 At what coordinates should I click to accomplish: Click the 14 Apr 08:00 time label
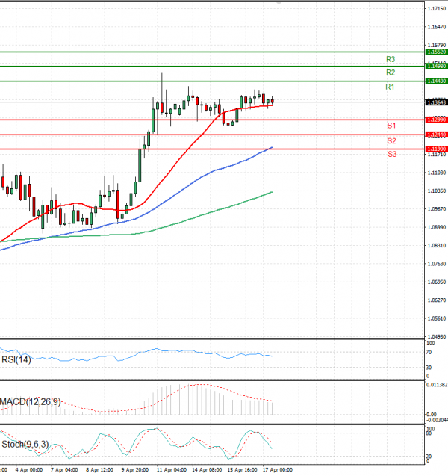(207, 471)
